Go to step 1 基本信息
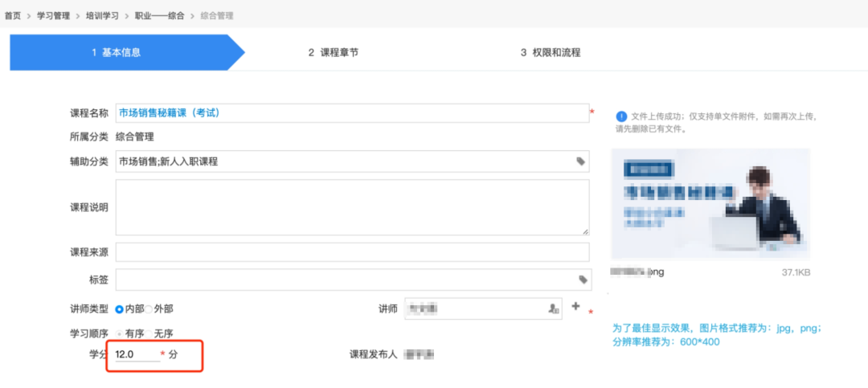Screen dimensions: 868x388 [127, 52]
